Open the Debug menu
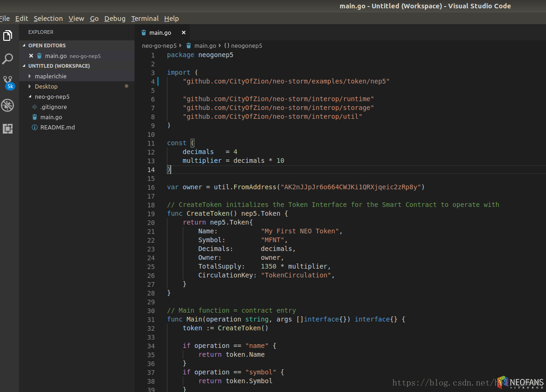Image resolution: width=546 pixels, height=392 pixels. (115, 19)
